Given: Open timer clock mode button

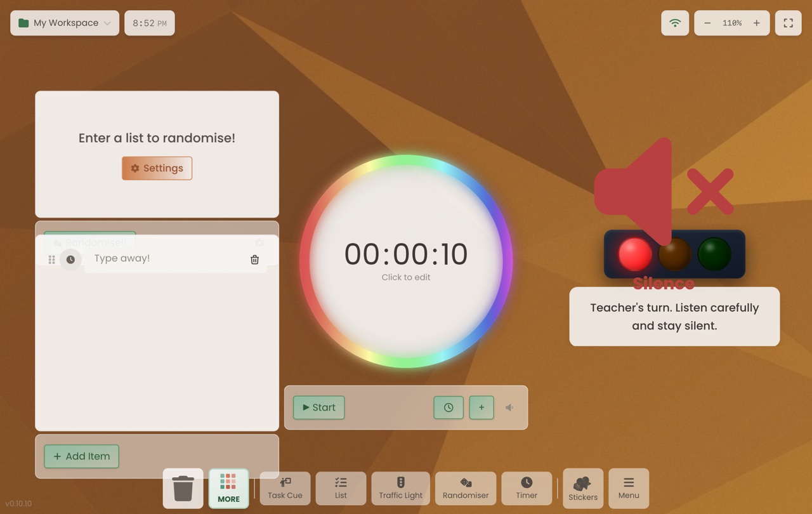Looking at the screenshot, I should point(449,407).
